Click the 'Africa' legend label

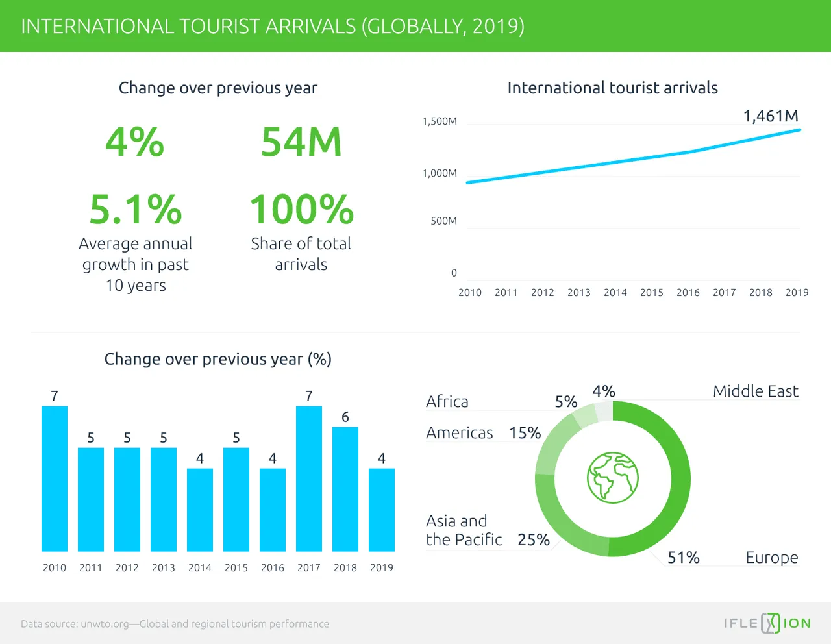click(447, 401)
